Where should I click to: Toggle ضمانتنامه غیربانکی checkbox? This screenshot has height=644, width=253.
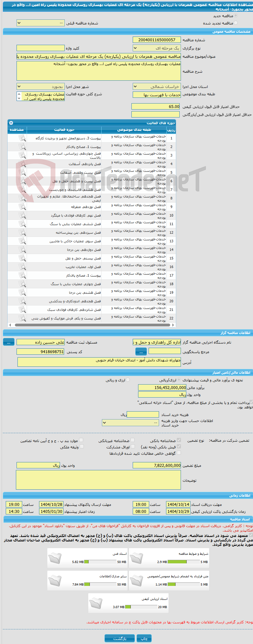pos(133,440)
